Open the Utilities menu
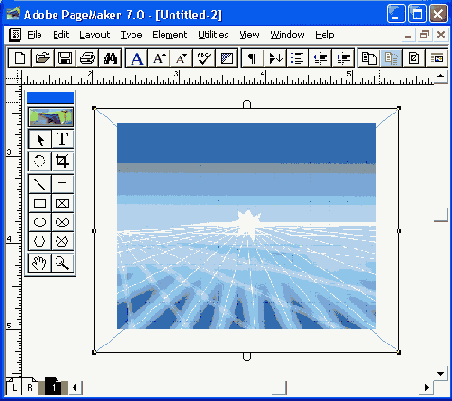 coord(213,35)
